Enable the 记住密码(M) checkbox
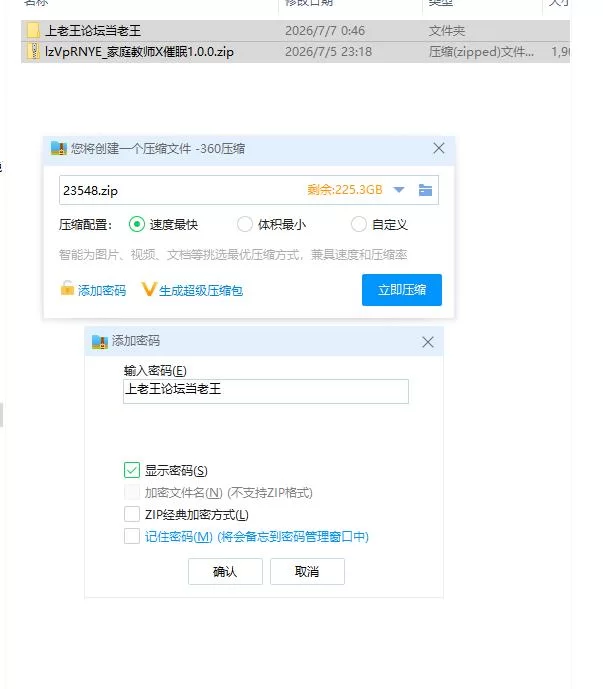 (132, 536)
